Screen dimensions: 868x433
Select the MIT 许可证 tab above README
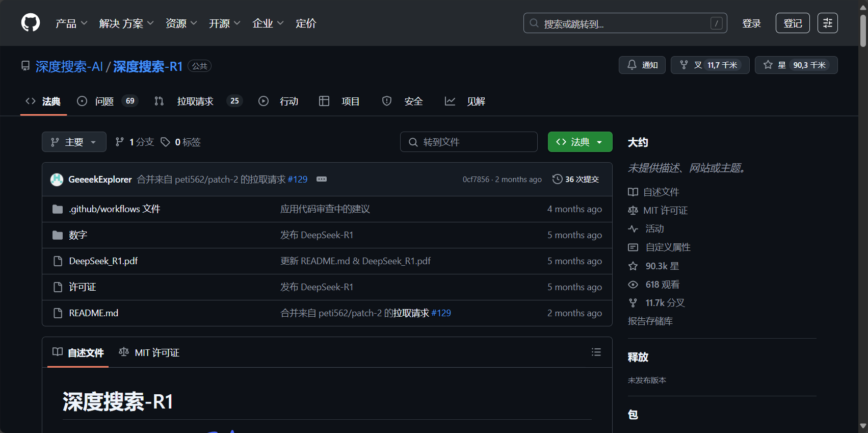tap(149, 352)
